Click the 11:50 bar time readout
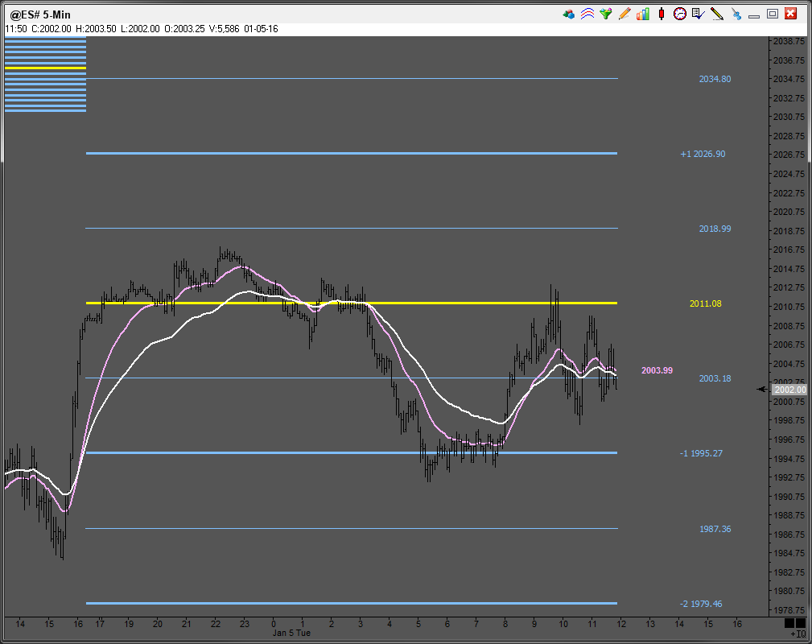Screen dimensions: 812x644 [x=16, y=29]
